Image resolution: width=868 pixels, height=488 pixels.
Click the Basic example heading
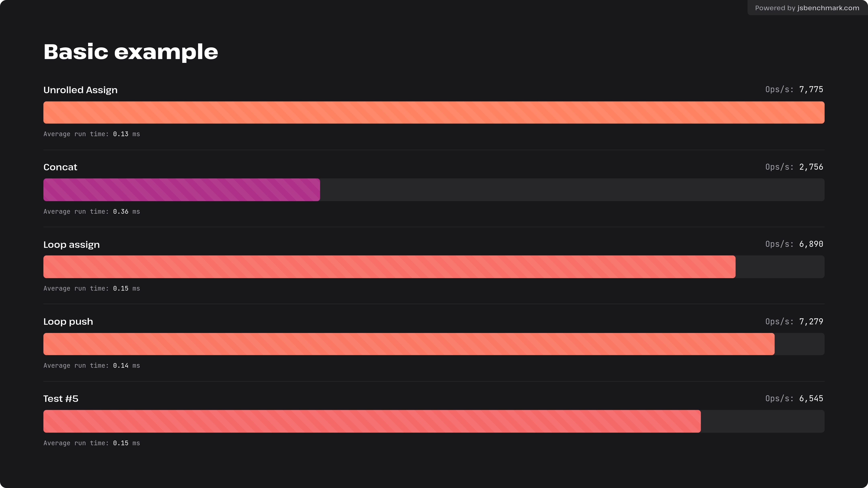131,52
